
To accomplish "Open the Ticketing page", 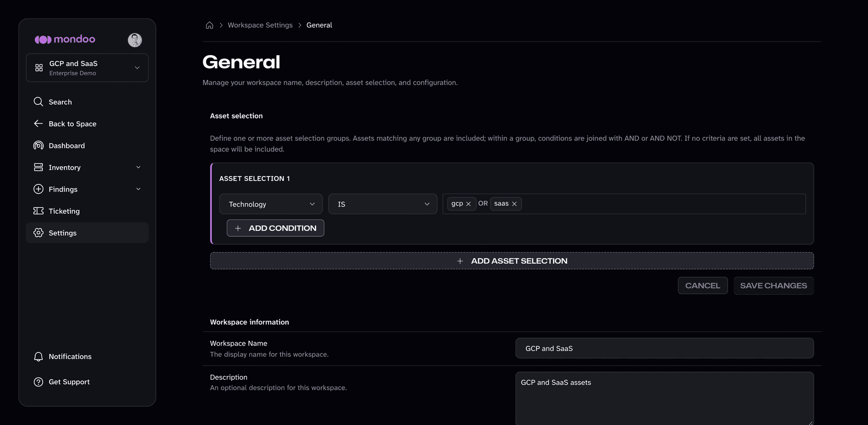I will coord(87,211).
